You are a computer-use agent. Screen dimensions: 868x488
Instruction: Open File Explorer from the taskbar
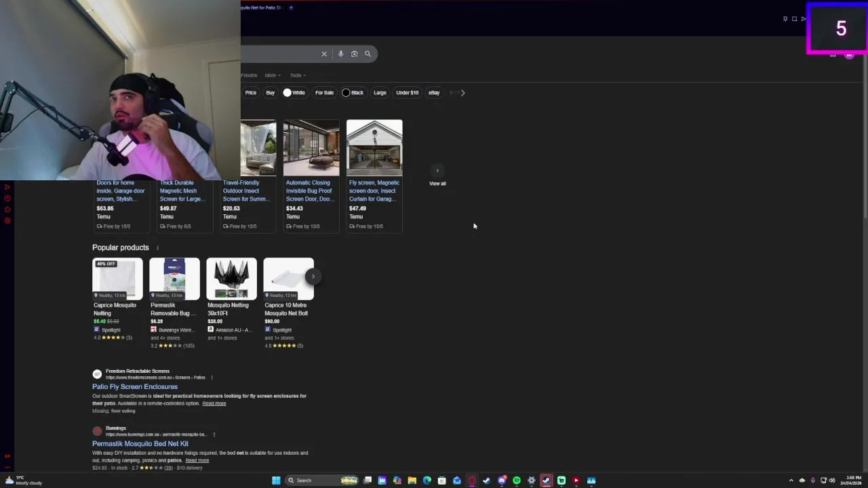coord(412,481)
